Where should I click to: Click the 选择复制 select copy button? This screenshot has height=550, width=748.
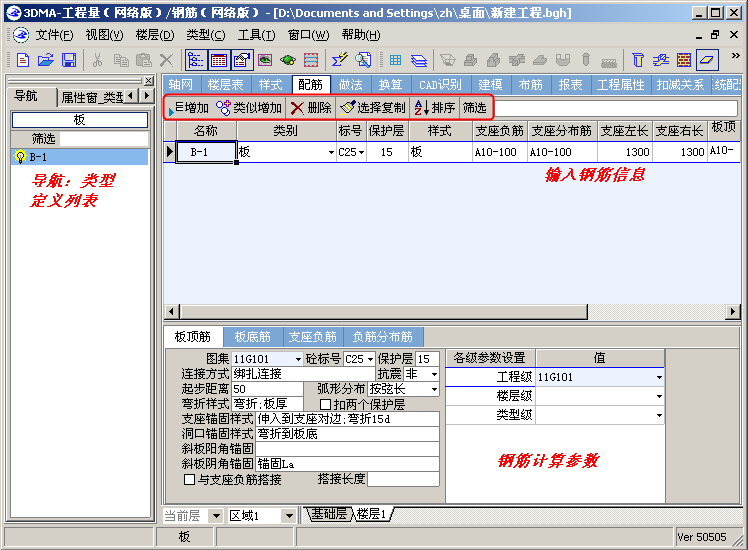tap(373, 108)
